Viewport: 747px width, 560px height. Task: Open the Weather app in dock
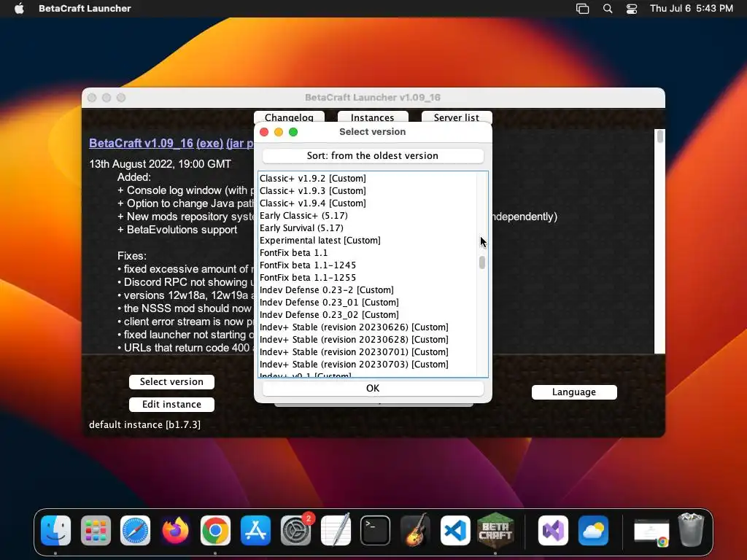tap(593, 530)
